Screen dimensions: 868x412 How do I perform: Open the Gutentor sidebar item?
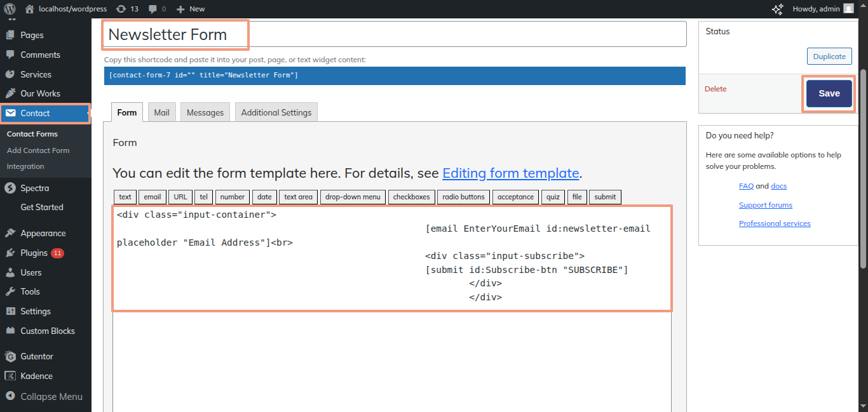coord(36,356)
